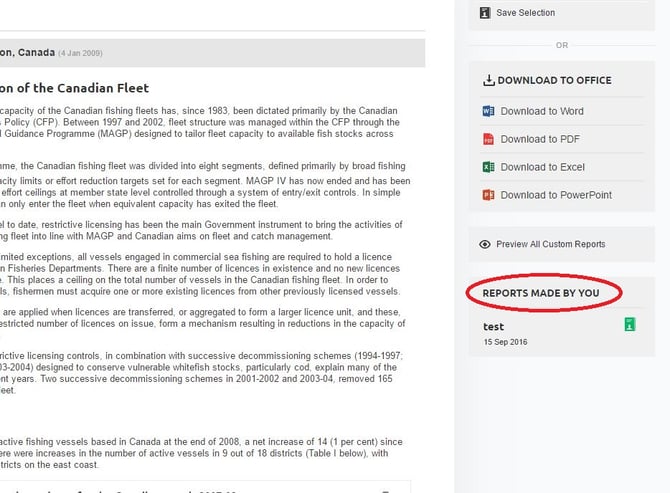Click the download arrow icon beside Download to Office
This screenshot has height=493, width=670.
coord(488,81)
